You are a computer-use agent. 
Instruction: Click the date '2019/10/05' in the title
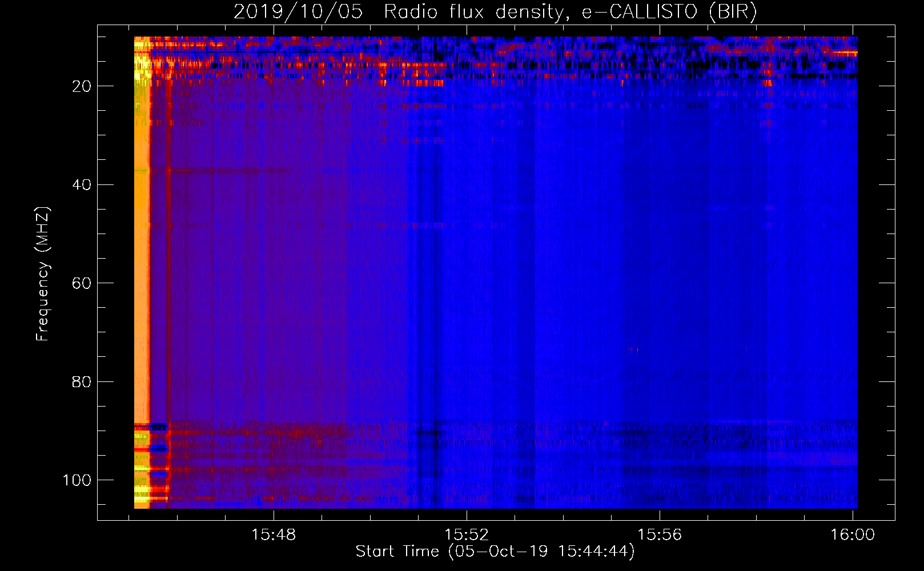(x=298, y=12)
